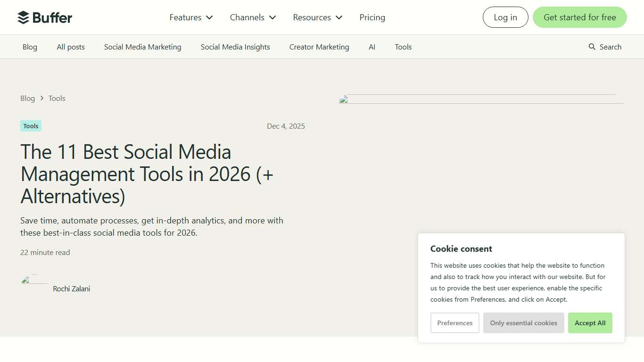Viewport: 644px width, 362px height.
Task: Switch to the All posts tab
Action: [70, 47]
